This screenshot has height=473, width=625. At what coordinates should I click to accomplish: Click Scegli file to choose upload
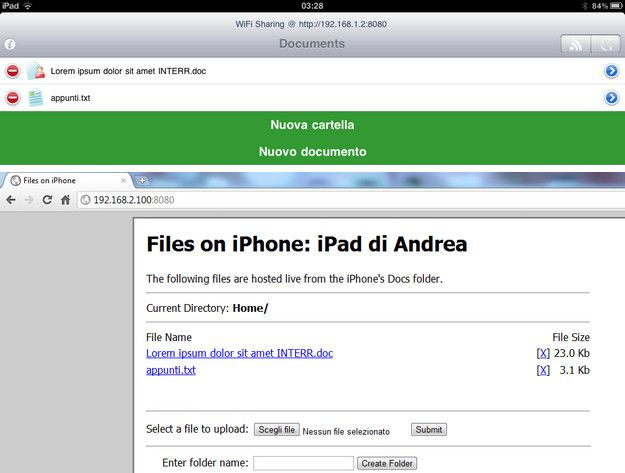point(277,430)
